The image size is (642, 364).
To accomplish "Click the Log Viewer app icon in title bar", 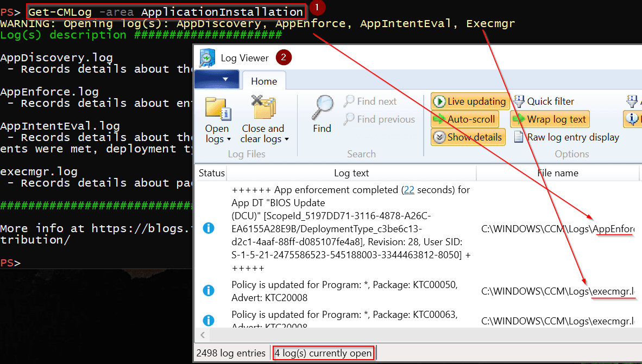I will coord(207,58).
